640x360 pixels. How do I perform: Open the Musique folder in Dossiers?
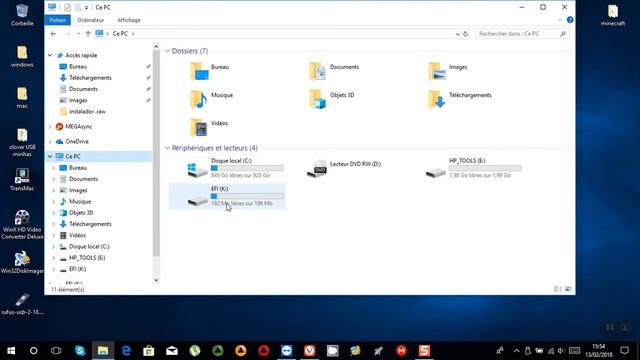[199, 100]
